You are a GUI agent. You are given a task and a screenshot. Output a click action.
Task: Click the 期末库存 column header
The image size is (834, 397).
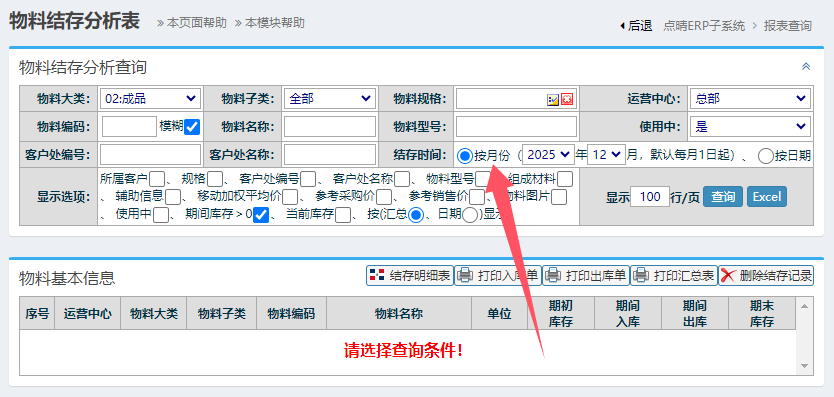click(x=762, y=313)
